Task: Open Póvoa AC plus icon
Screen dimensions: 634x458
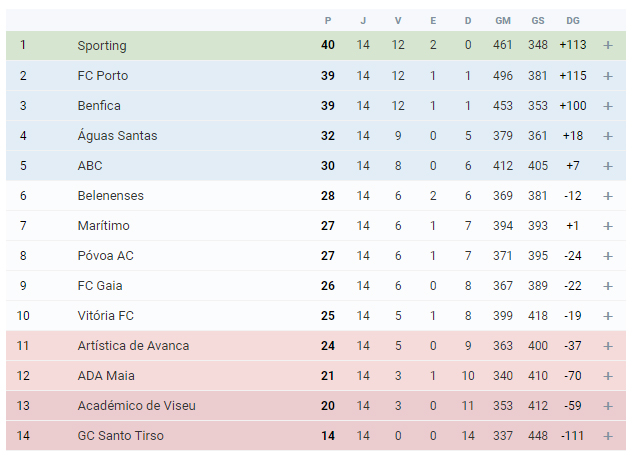Action: (608, 256)
